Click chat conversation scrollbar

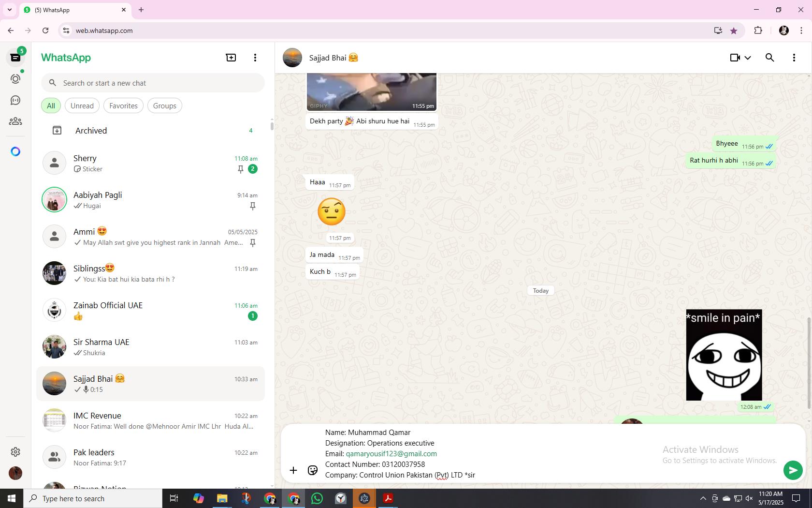(809, 363)
